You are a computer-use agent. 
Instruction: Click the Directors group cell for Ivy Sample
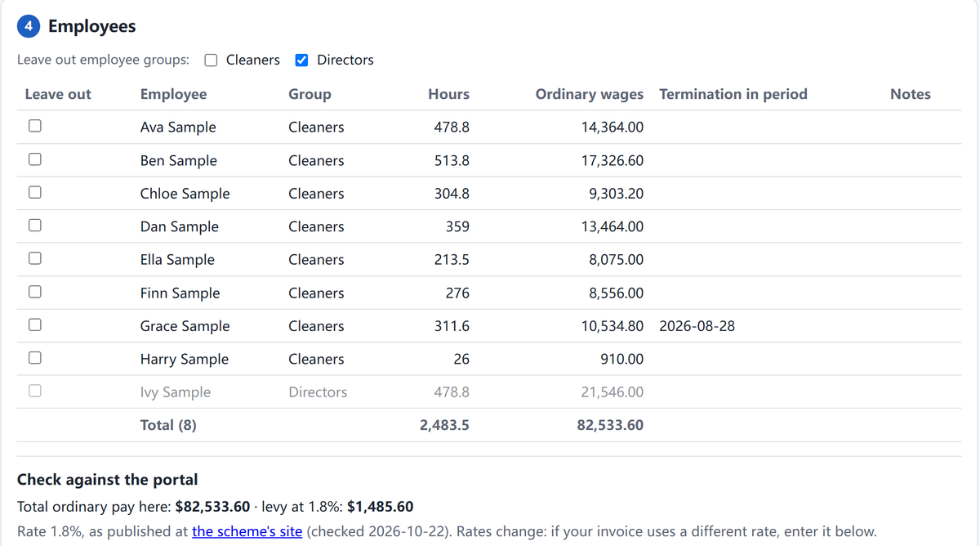[x=318, y=392]
